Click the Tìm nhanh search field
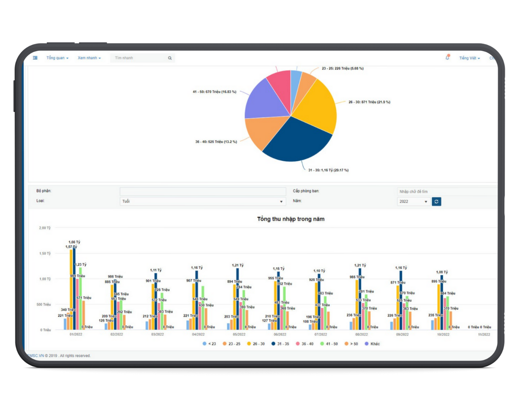This screenshot has height=420, width=525. click(x=139, y=58)
